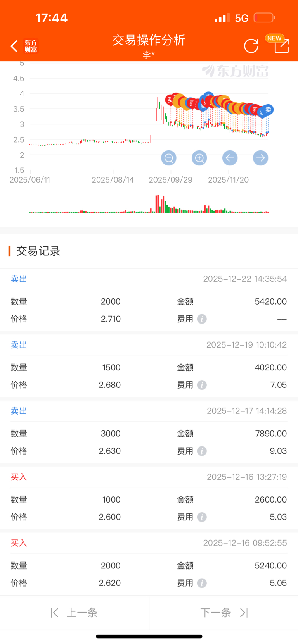298x644 pixels.
Task: Tap amount value 5240.00
Action: [271, 566]
